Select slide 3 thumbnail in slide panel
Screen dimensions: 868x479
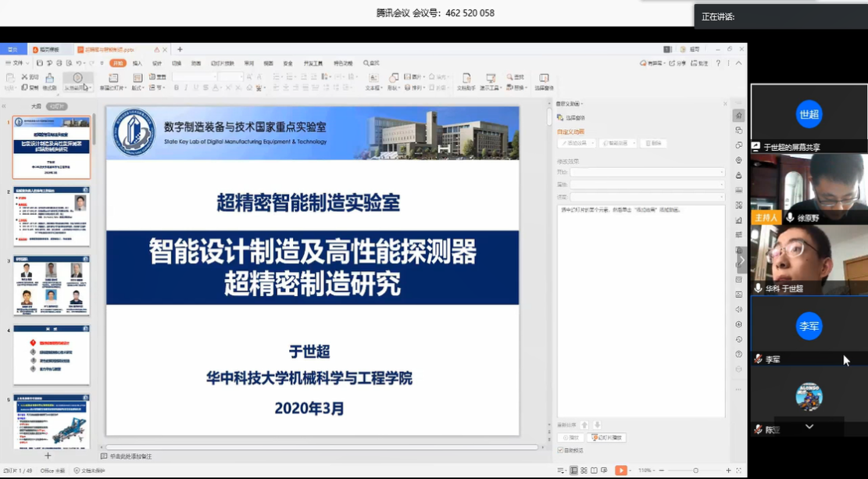pos(52,285)
